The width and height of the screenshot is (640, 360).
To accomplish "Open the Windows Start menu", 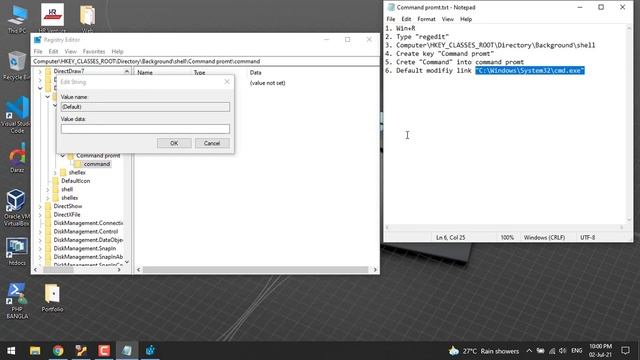I will (11, 351).
